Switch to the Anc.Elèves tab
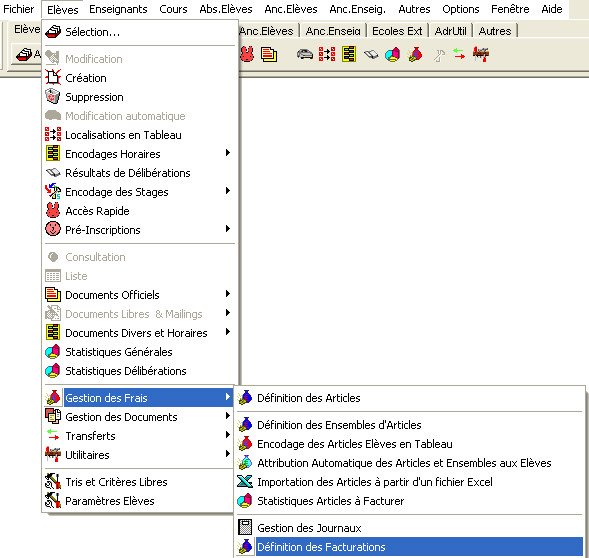 (266, 31)
